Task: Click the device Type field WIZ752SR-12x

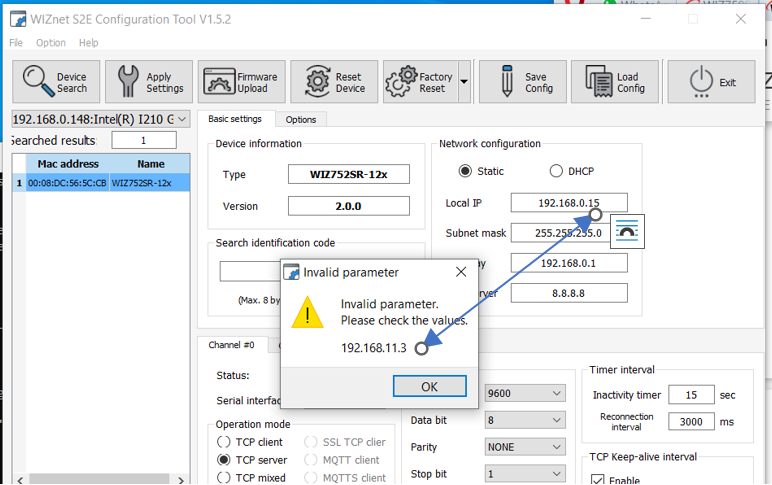Action: [x=349, y=174]
